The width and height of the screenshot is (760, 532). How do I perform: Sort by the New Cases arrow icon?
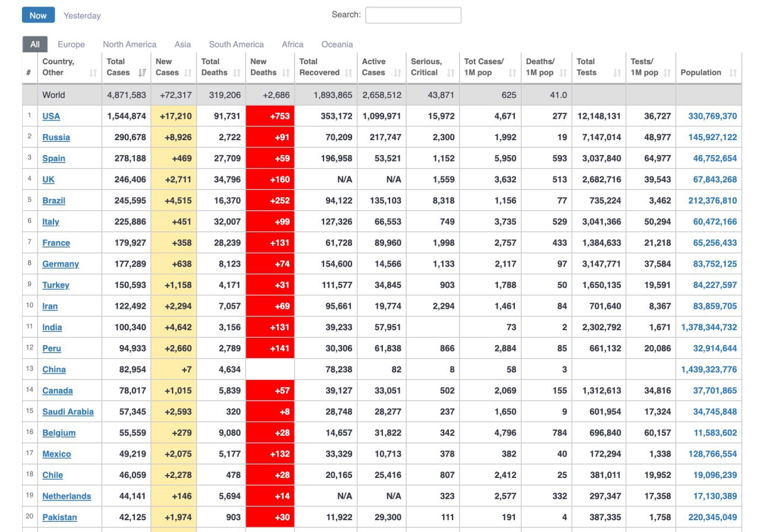point(188,73)
